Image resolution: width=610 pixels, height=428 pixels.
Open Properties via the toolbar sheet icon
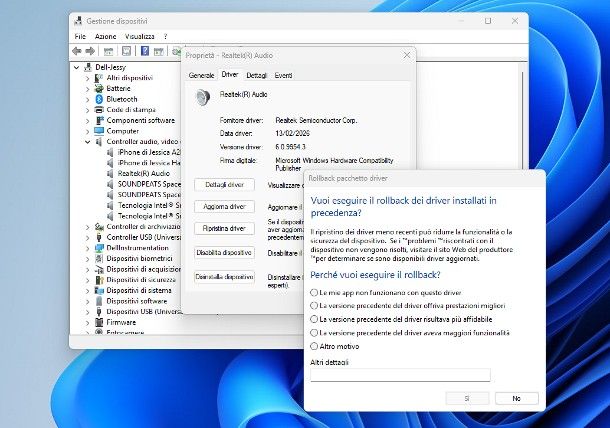(x=126, y=51)
